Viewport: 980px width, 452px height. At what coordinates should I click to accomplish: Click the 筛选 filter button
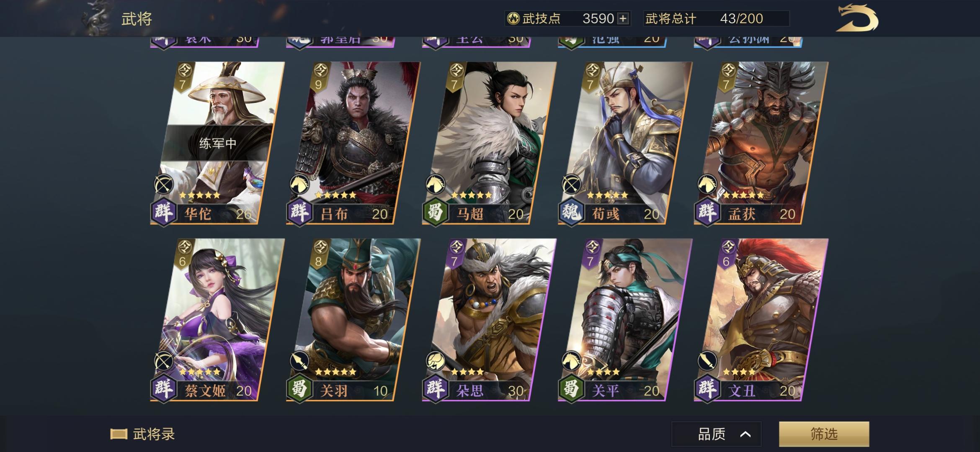tap(824, 434)
